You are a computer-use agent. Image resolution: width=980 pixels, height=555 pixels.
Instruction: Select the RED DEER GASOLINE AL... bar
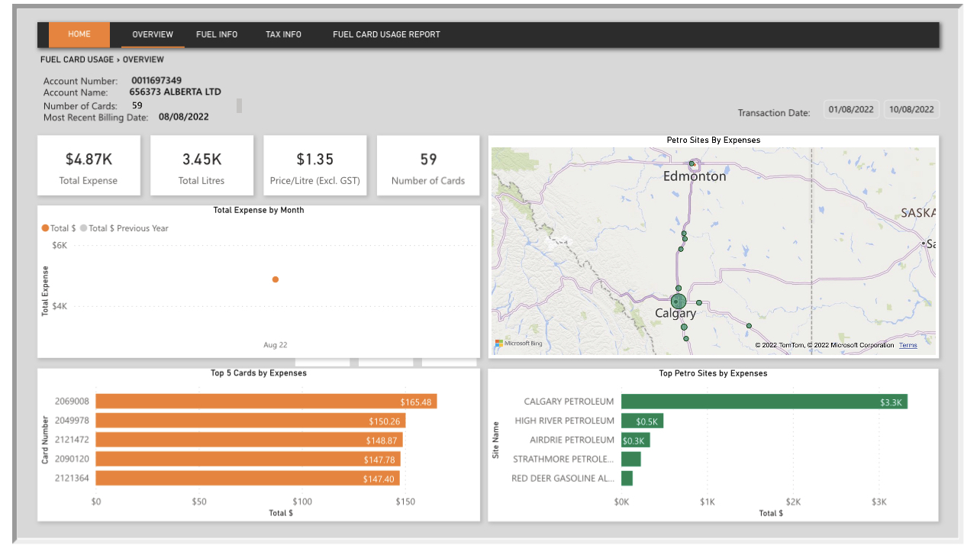point(627,479)
